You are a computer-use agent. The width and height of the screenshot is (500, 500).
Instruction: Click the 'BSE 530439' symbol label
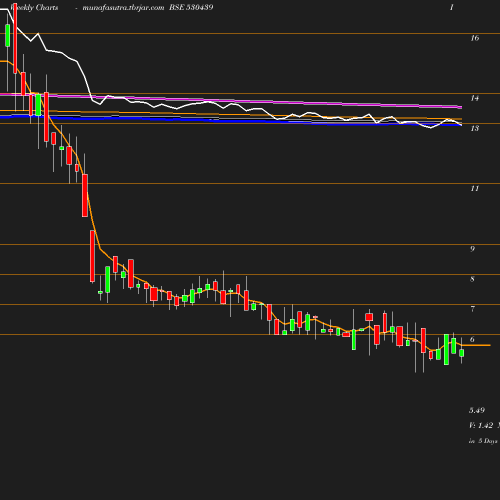coord(191,7)
